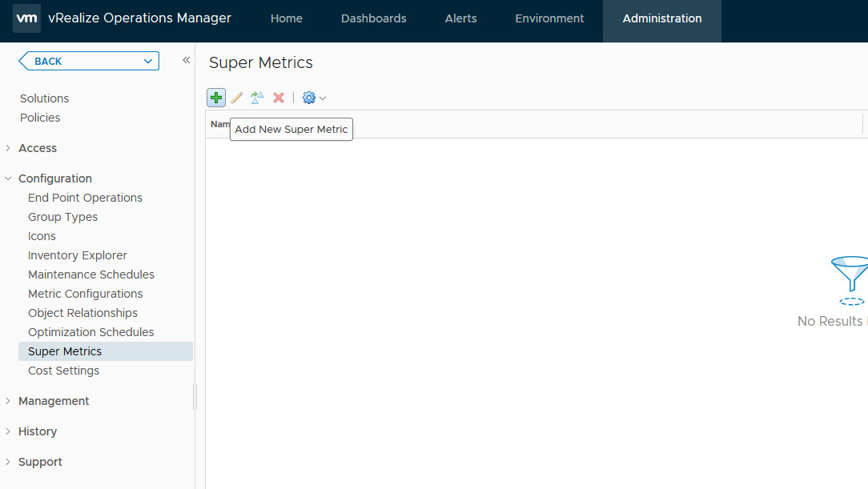Collapse the left navigation panel with double chevron
This screenshot has height=489, width=868.
[186, 61]
